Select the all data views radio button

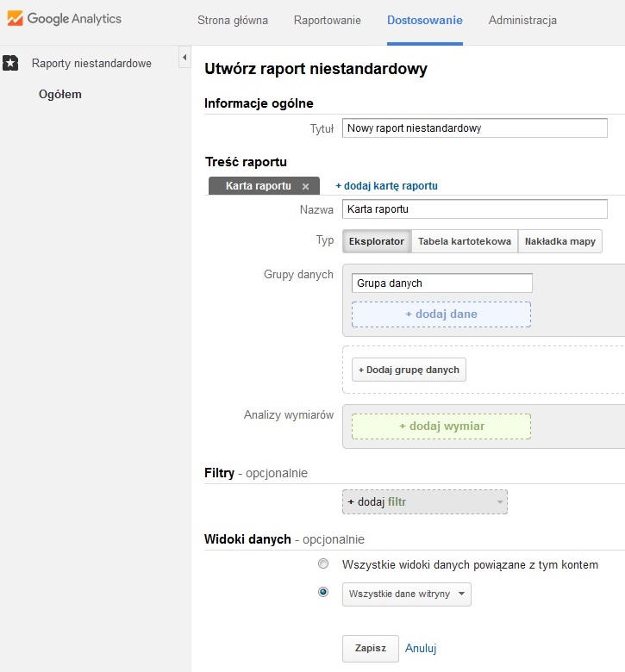323,563
